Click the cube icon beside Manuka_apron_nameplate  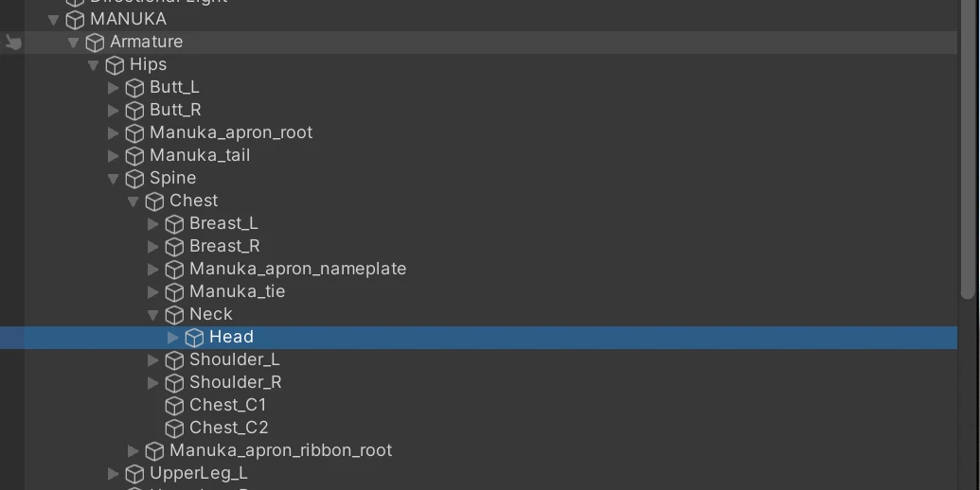[x=174, y=270]
